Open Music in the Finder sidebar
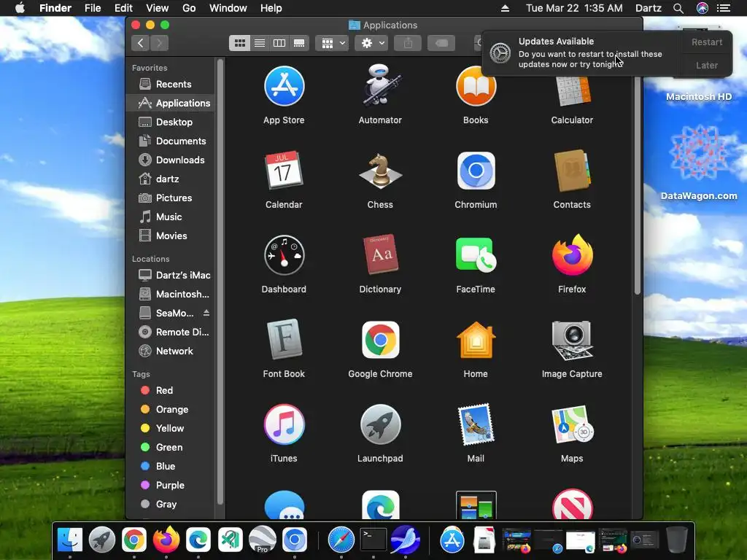 (171, 217)
